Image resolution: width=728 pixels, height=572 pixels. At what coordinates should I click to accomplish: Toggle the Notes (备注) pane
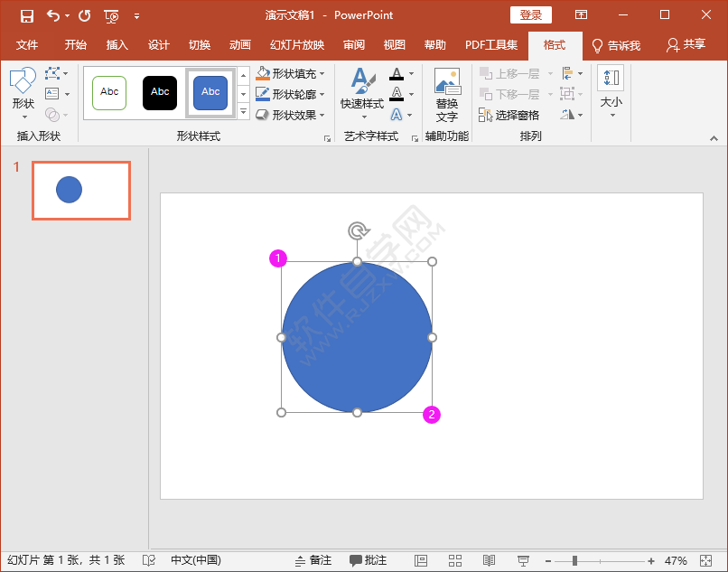point(313,560)
